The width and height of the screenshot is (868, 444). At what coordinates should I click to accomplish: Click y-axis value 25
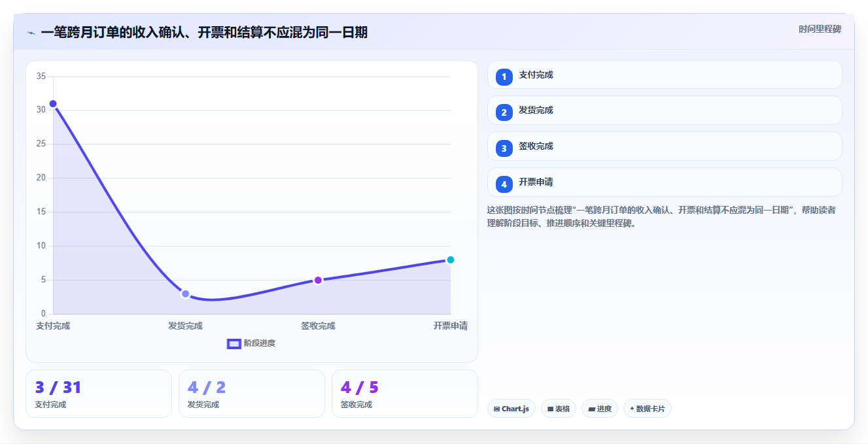tap(41, 144)
